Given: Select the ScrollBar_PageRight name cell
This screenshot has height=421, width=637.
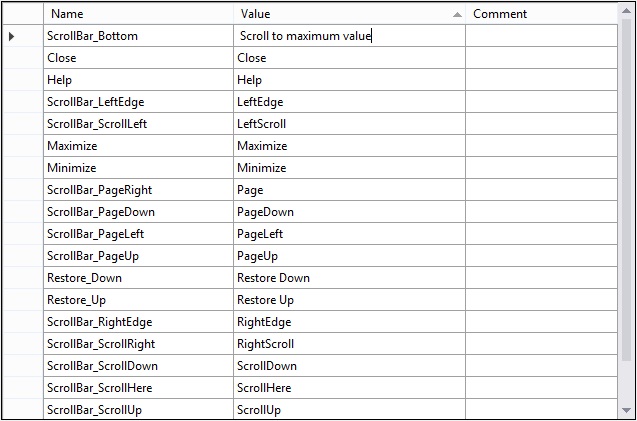Looking at the screenshot, I should [x=139, y=190].
